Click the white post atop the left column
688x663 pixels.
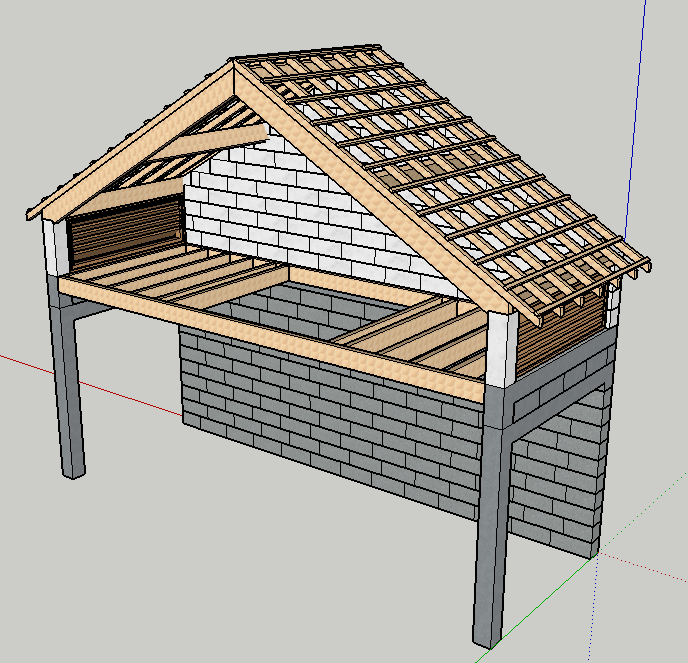click(x=56, y=247)
